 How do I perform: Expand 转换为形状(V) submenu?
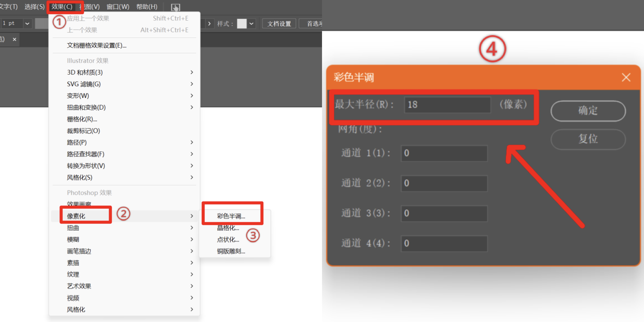point(124,166)
